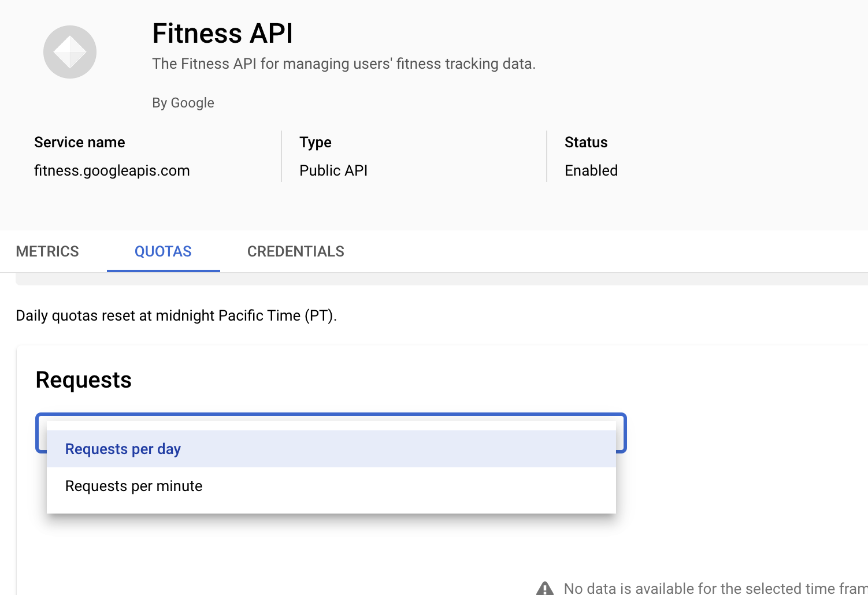
Task: Click the Fitness API description text
Action: [344, 64]
